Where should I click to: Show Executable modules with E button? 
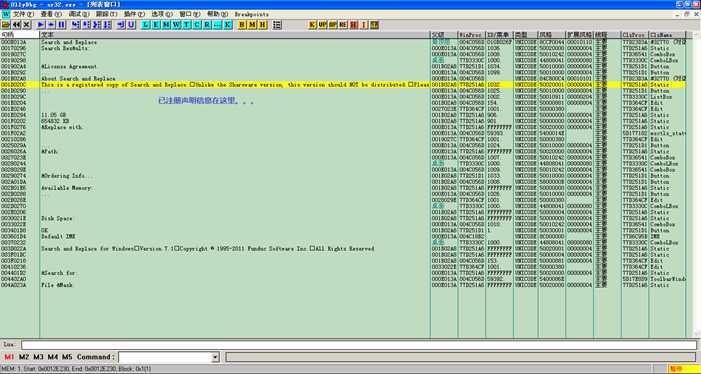click(156, 25)
